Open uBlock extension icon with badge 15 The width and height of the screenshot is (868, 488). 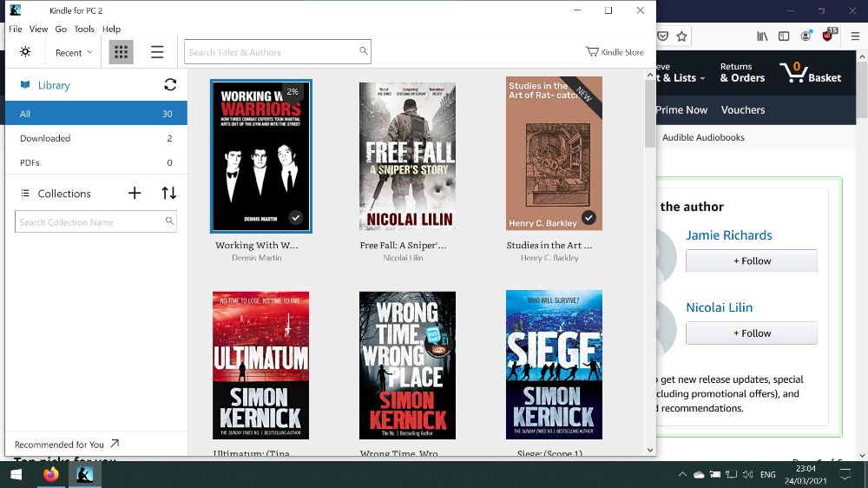point(828,35)
